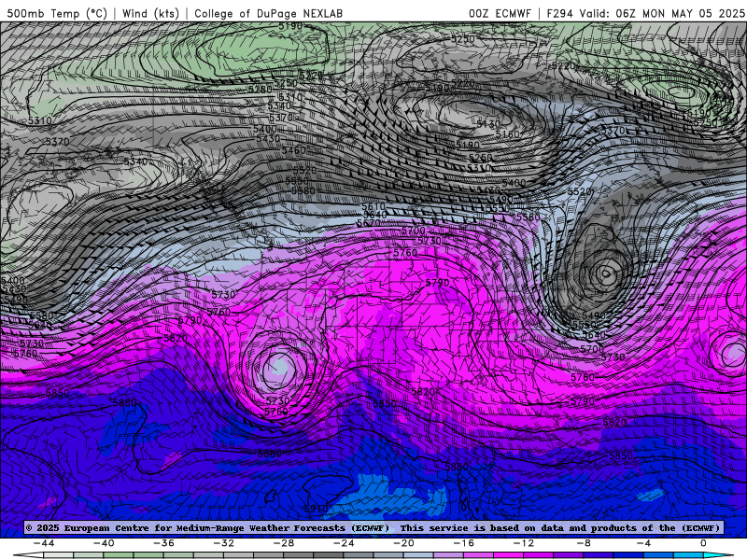Viewport: 747px width, 560px height.
Task: Click the "F294 Valid: 06Z MON MAY 05 2025" text
Action: [x=645, y=13]
